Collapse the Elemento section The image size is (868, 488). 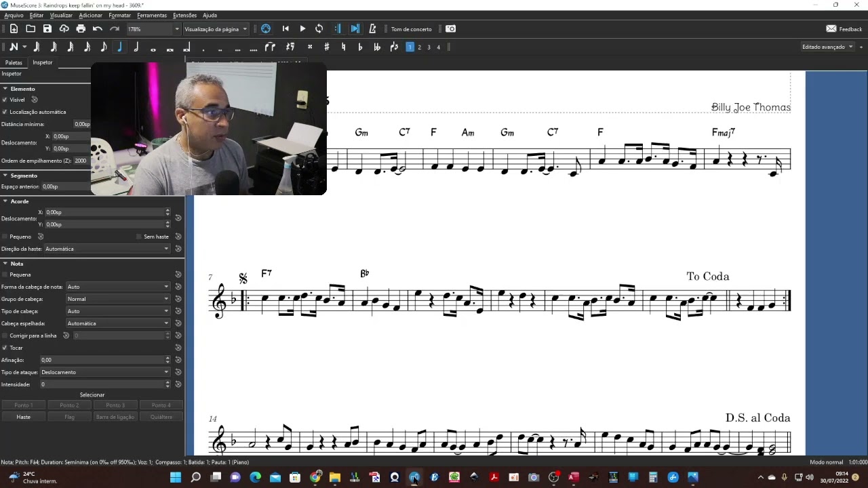tap(5, 89)
